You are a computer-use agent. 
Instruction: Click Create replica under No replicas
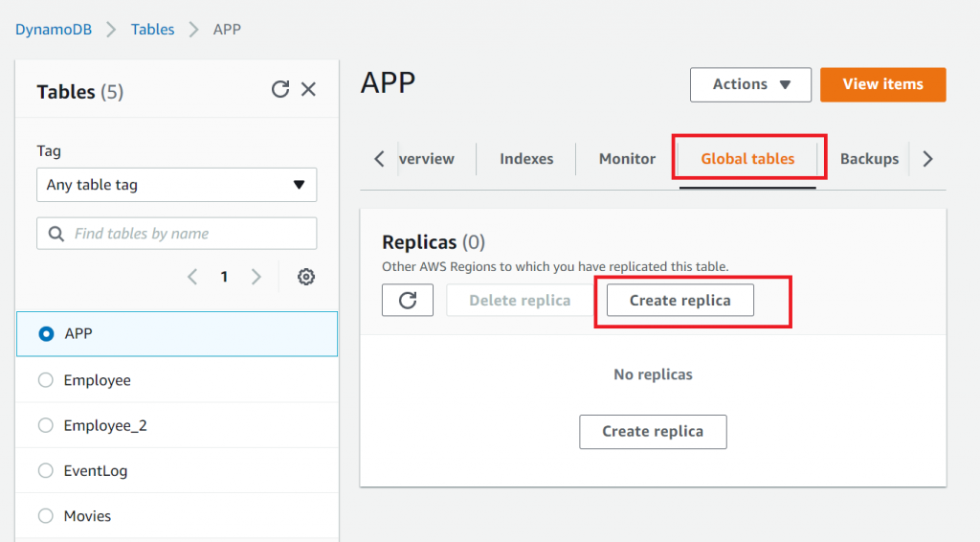[x=653, y=431]
